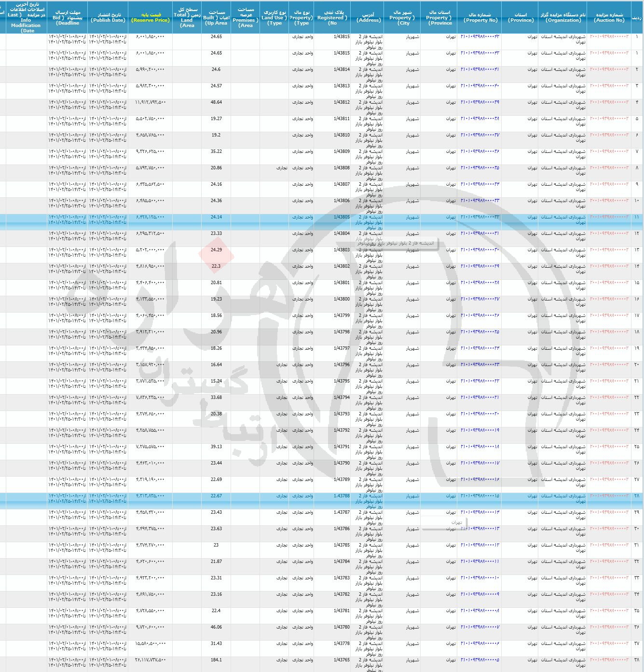644x672 pixels.
Task: Click the Bid Deadline column header
Action: click(68, 17)
